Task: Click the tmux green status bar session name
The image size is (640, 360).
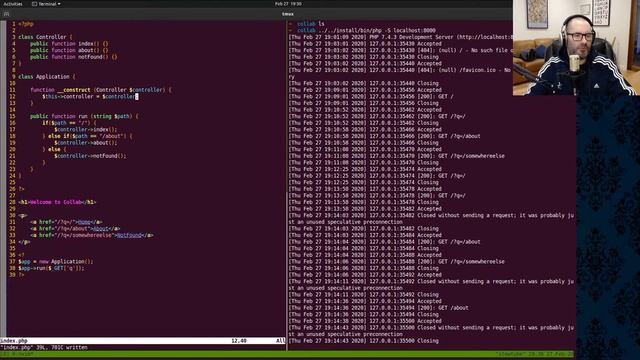Action: click(17, 354)
